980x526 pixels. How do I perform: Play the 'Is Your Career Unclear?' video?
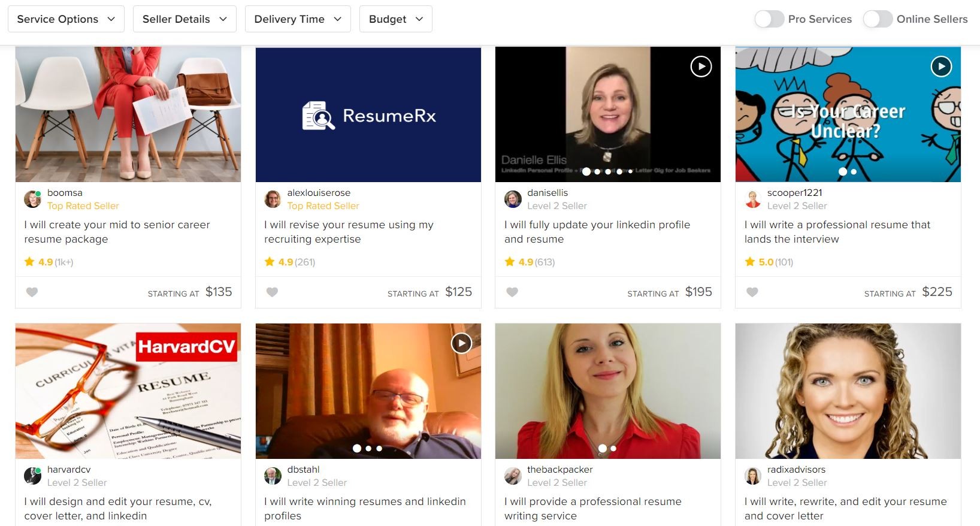[941, 66]
